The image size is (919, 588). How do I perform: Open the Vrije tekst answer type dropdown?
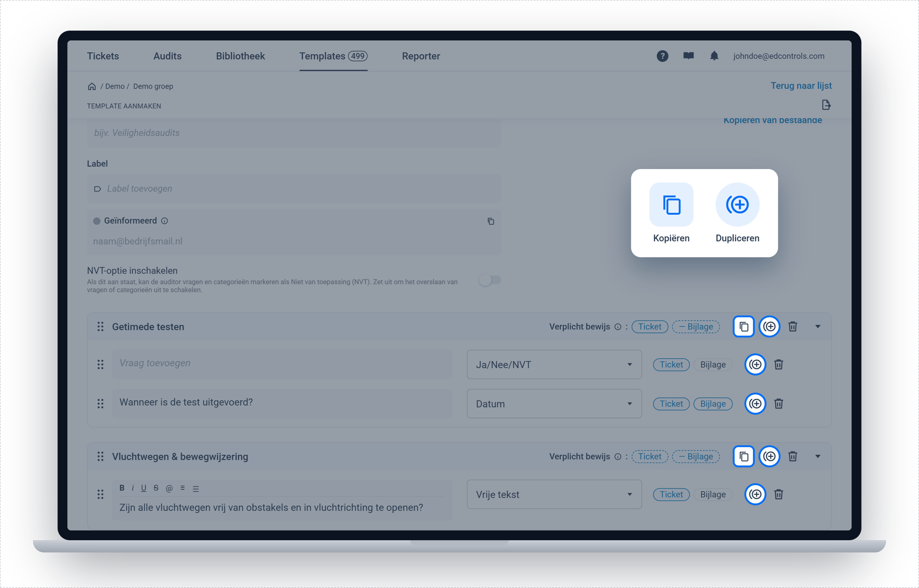(554, 494)
